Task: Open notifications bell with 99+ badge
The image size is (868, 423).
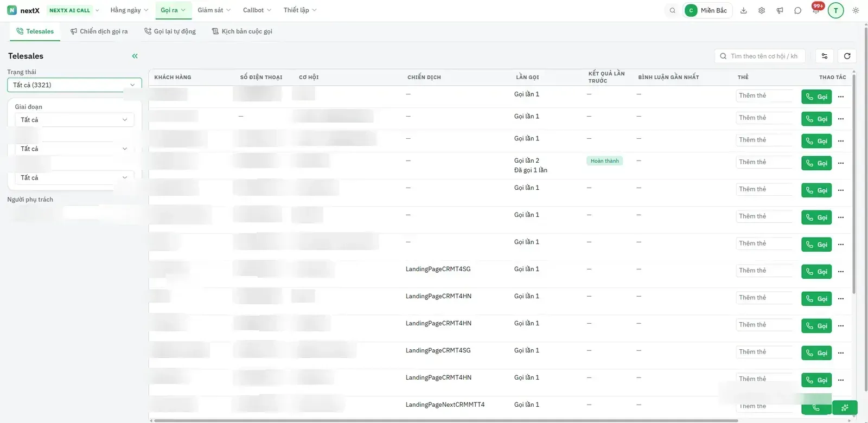Action: [x=816, y=10]
